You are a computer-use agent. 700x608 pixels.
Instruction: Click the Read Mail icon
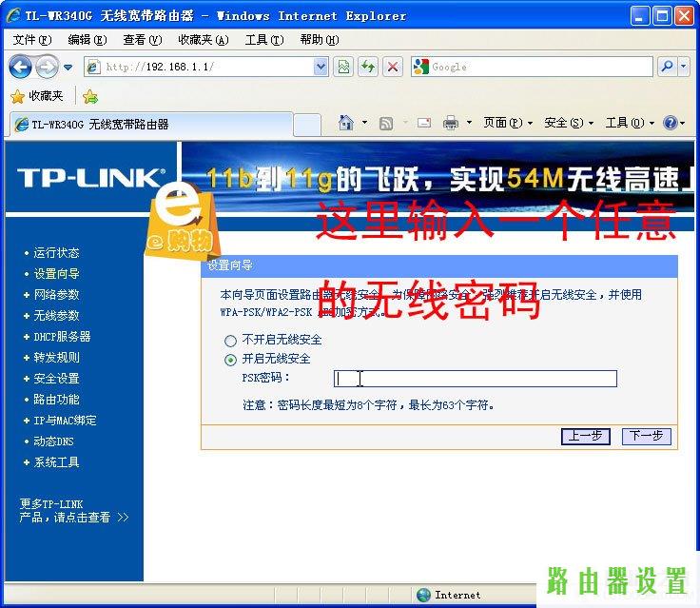coord(424,123)
